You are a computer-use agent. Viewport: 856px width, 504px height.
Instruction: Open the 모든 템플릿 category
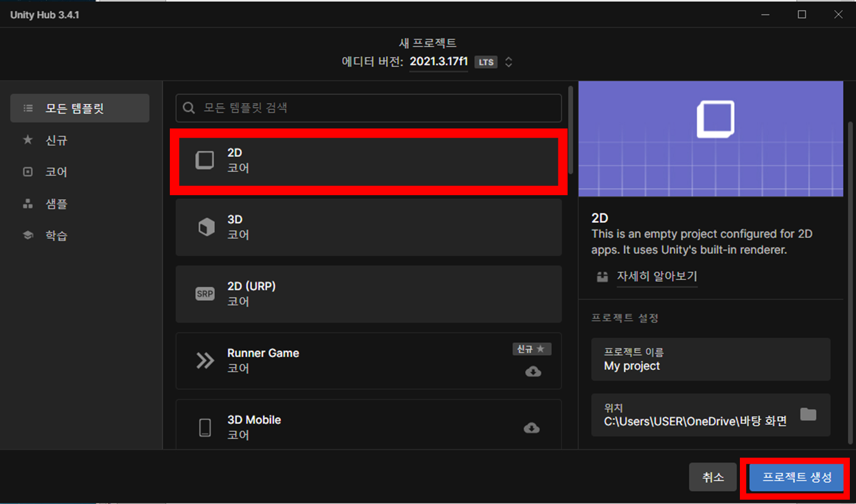(x=80, y=108)
